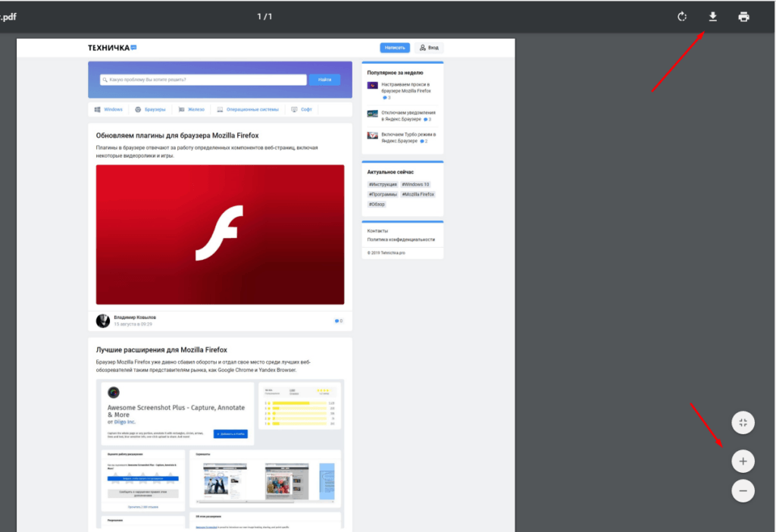The height and width of the screenshot is (532, 776).
Task: Select the #Mozilla Firefox tag
Action: [x=418, y=195]
